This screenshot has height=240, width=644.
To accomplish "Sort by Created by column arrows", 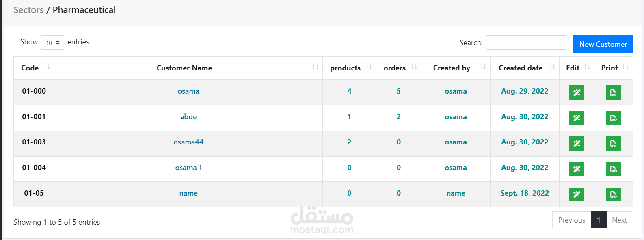I will click(483, 67).
